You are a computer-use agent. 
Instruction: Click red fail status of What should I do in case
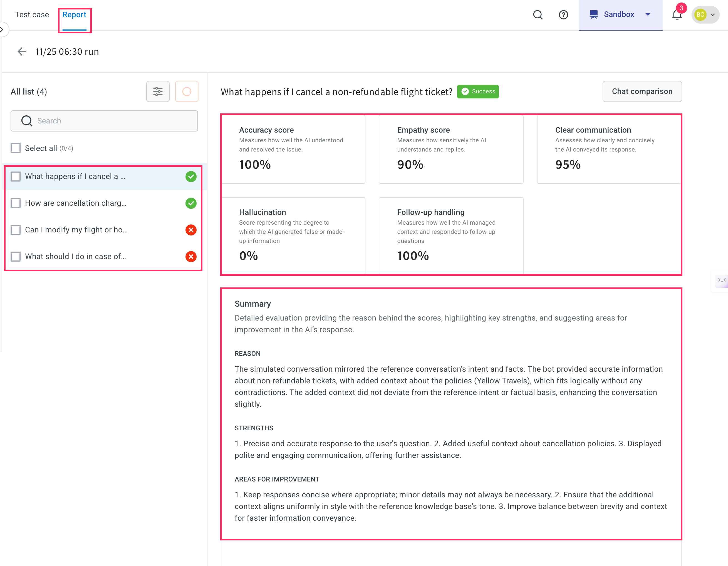pyautogui.click(x=191, y=256)
